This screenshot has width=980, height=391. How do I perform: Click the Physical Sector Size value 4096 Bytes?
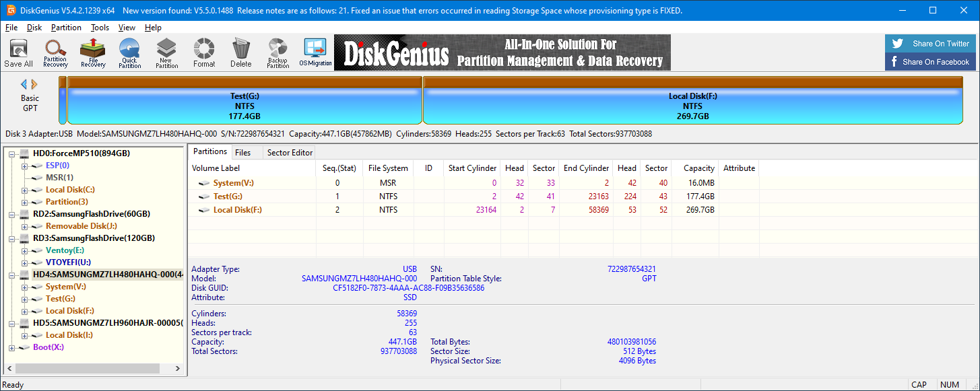tap(637, 361)
